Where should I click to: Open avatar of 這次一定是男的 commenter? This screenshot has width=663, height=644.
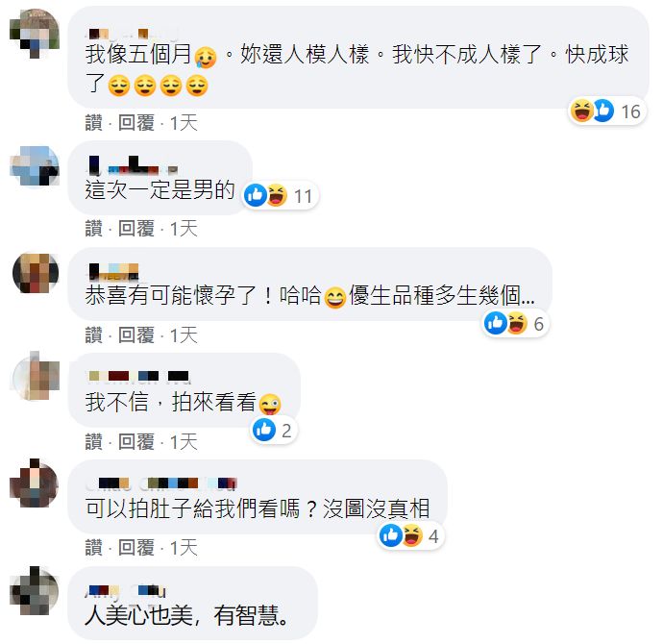(36, 165)
